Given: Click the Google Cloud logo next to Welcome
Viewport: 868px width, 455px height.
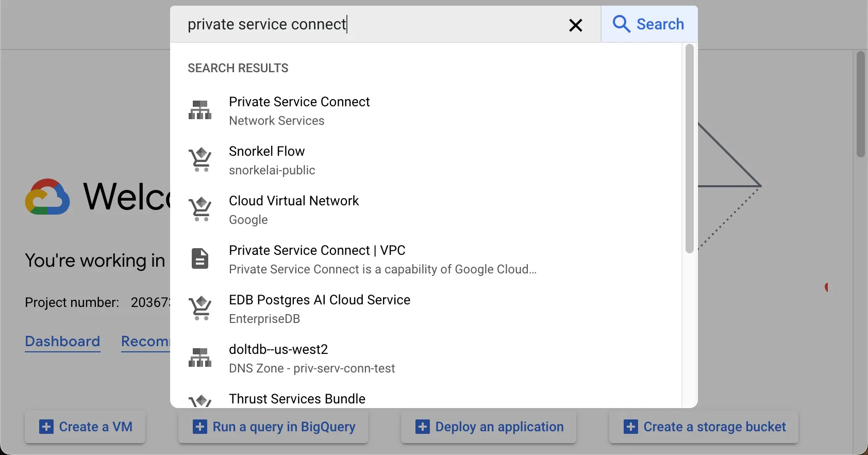Looking at the screenshot, I should point(47,197).
